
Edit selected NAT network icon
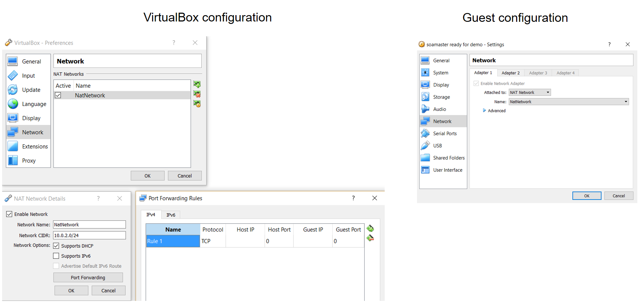coord(197,104)
